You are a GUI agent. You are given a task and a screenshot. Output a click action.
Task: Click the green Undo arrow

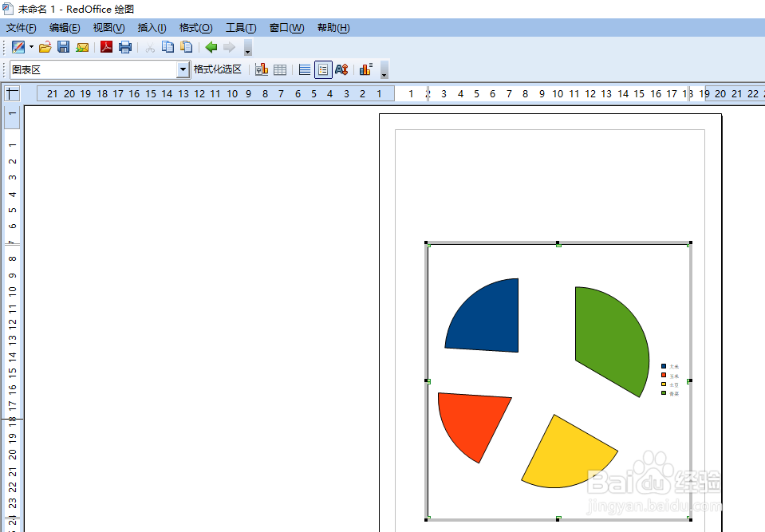click(x=211, y=47)
